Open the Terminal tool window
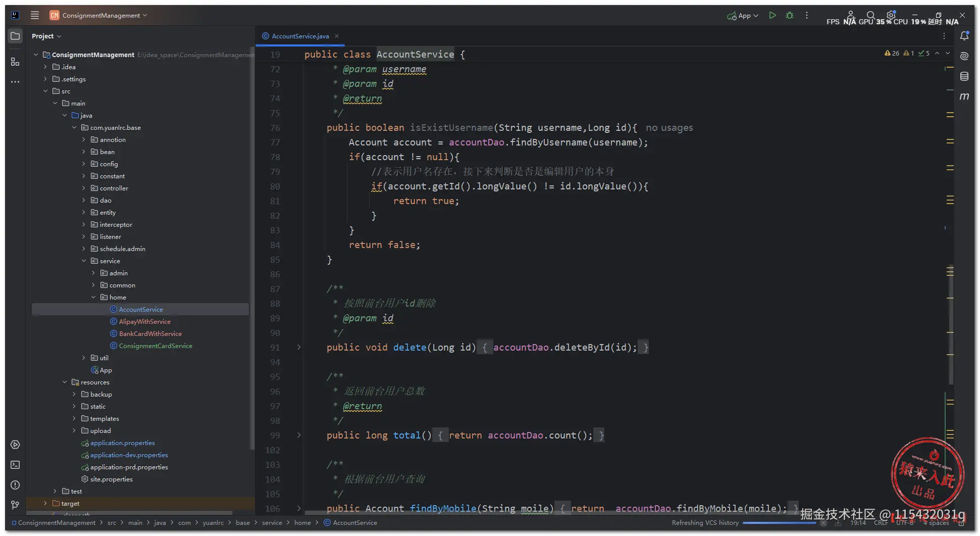The height and width of the screenshot is (536, 980). 15,465
